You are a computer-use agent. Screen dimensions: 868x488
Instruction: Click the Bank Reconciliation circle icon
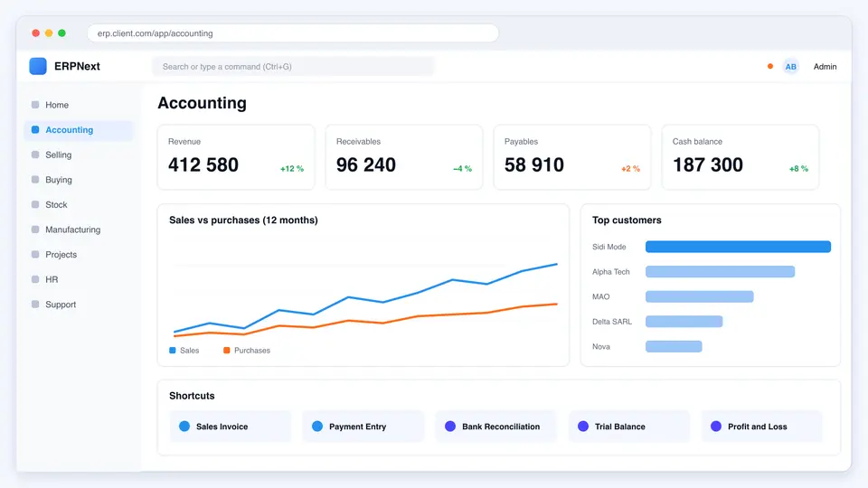pyautogui.click(x=450, y=426)
